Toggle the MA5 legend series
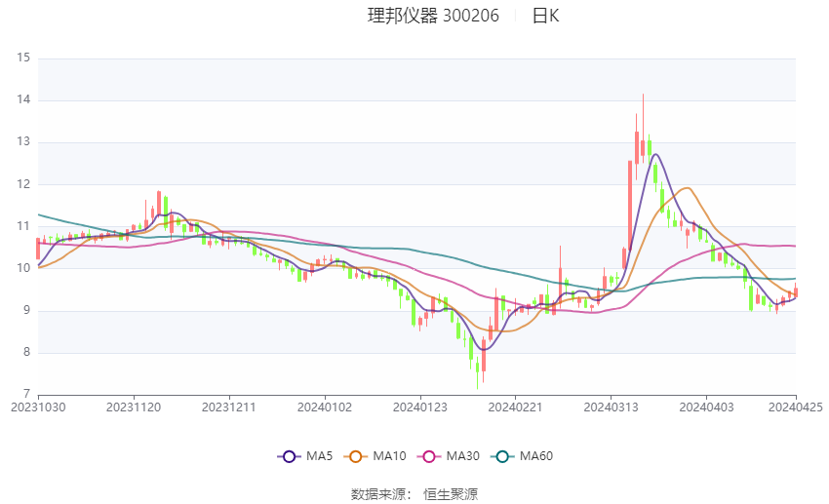Image resolution: width=829 pixels, height=504 pixels. point(305,456)
